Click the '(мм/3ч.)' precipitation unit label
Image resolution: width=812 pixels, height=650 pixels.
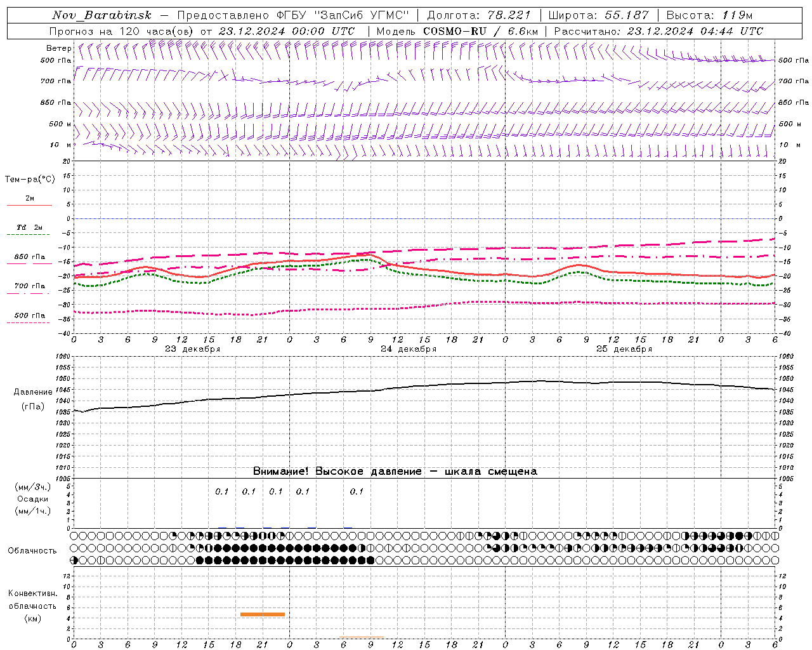(33, 487)
